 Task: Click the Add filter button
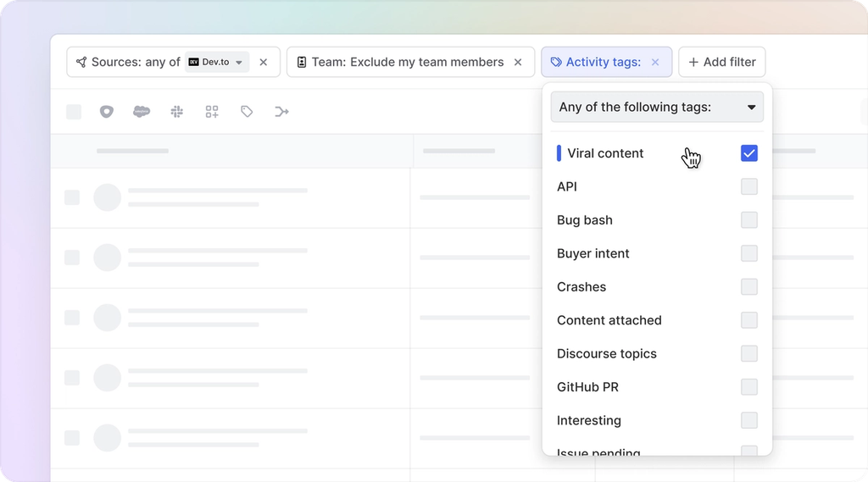pyautogui.click(x=722, y=62)
